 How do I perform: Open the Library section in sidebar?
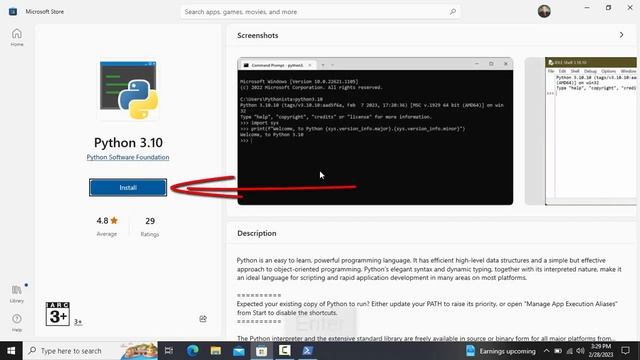pos(17,294)
